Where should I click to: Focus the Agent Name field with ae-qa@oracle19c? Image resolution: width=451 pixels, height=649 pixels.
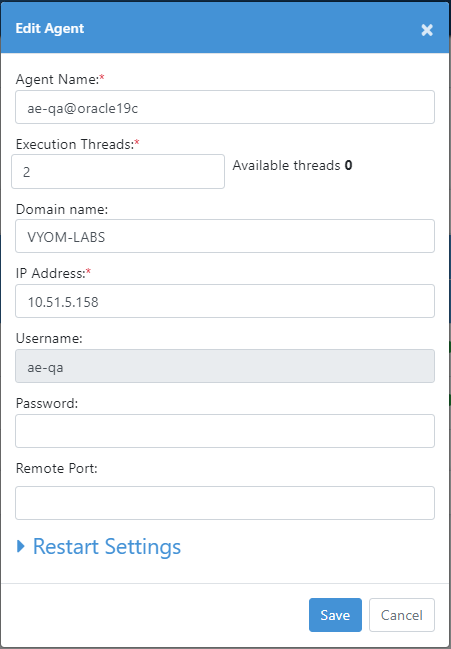click(225, 107)
